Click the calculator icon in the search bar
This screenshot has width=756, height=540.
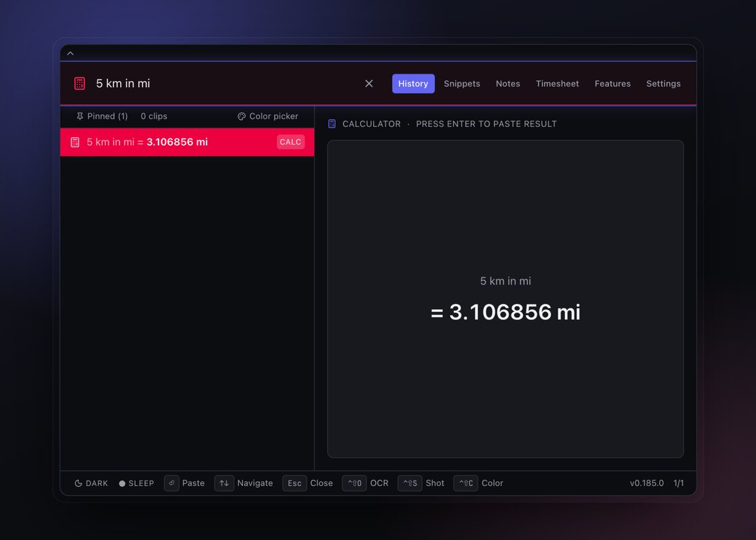80,84
